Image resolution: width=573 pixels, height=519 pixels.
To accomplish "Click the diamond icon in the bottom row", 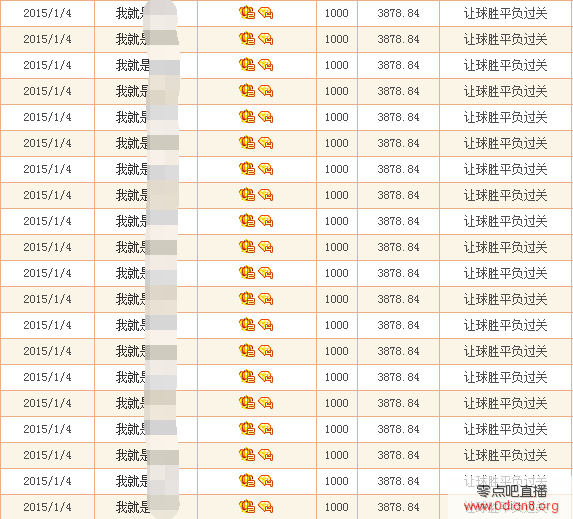I will point(266,507).
